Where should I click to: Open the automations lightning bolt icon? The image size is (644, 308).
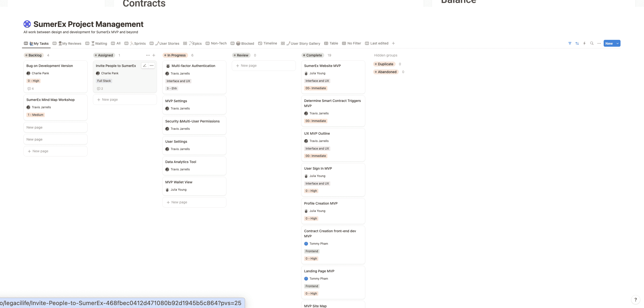[584, 43]
